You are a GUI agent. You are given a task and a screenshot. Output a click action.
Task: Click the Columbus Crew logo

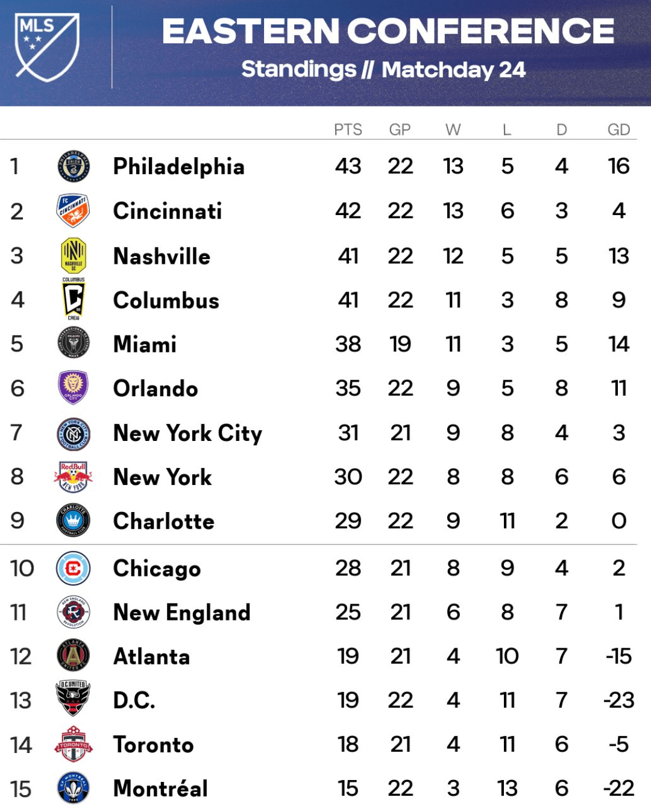pyautogui.click(x=74, y=299)
